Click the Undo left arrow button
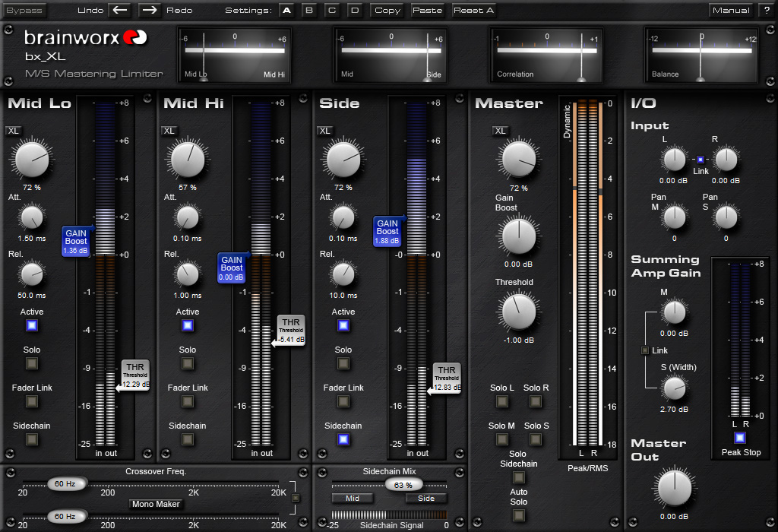 [121, 11]
